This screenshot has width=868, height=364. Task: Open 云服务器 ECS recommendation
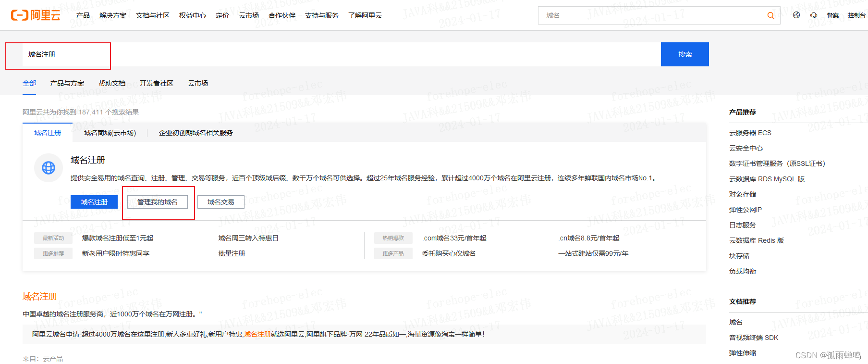tap(750, 133)
